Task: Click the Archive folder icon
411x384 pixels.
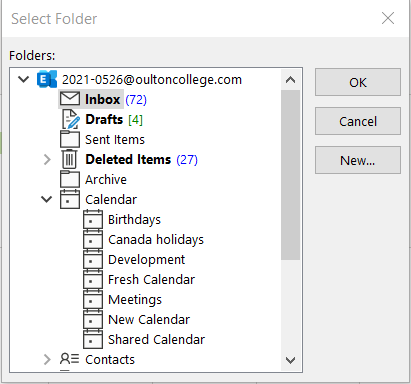Action: click(70, 179)
